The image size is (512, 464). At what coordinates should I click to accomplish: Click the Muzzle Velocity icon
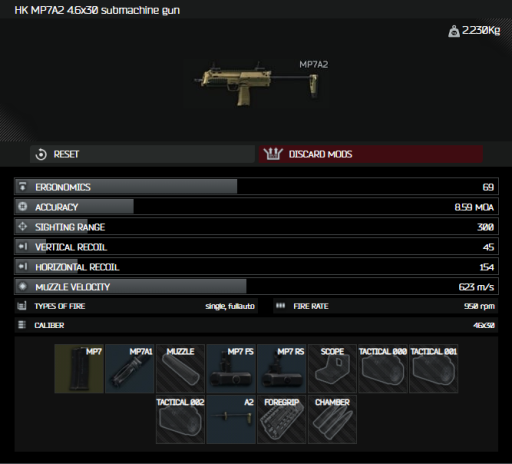tap(23, 286)
